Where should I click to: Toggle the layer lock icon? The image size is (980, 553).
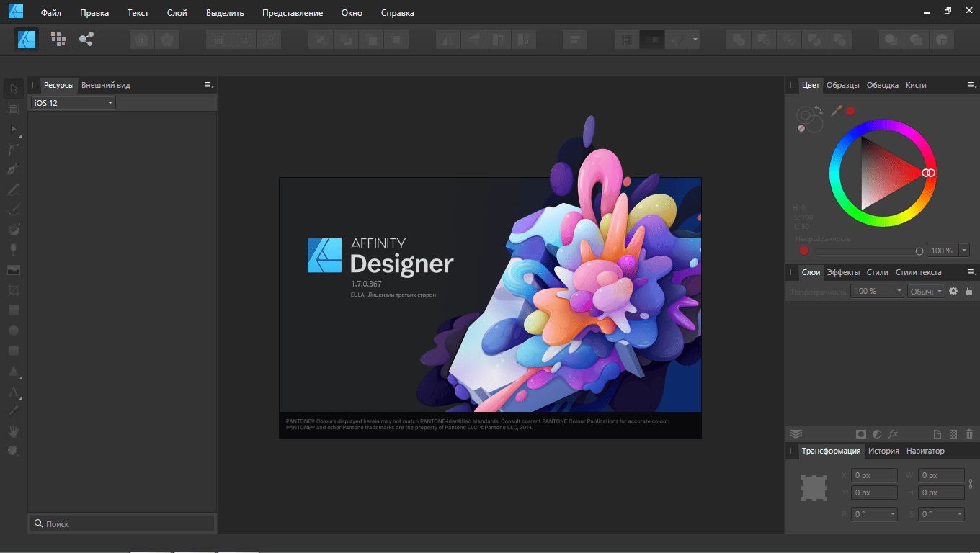969,291
